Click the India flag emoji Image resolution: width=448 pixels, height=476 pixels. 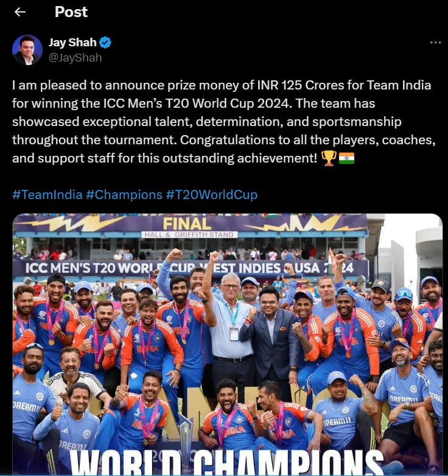point(346,158)
